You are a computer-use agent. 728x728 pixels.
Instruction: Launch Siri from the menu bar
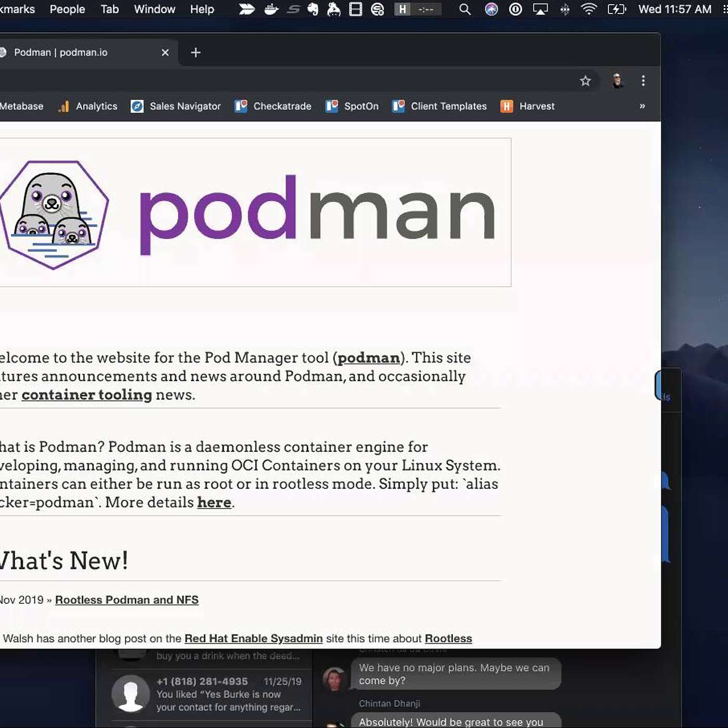(x=491, y=9)
